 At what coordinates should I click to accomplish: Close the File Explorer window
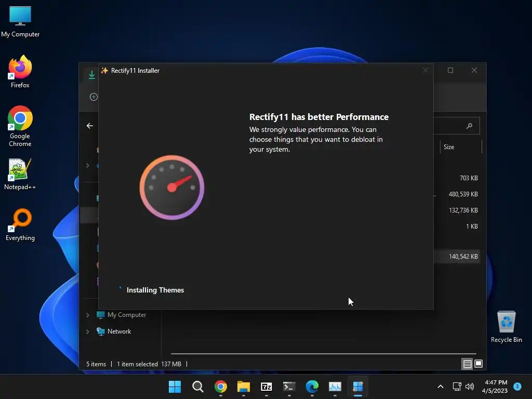(x=474, y=70)
